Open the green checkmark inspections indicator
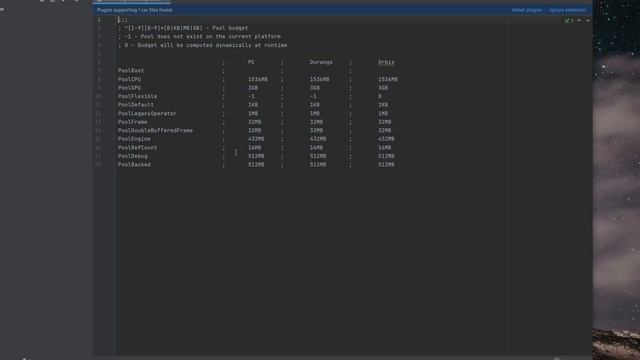Viewport: 640px width, 360px height. tap(569, 20)
